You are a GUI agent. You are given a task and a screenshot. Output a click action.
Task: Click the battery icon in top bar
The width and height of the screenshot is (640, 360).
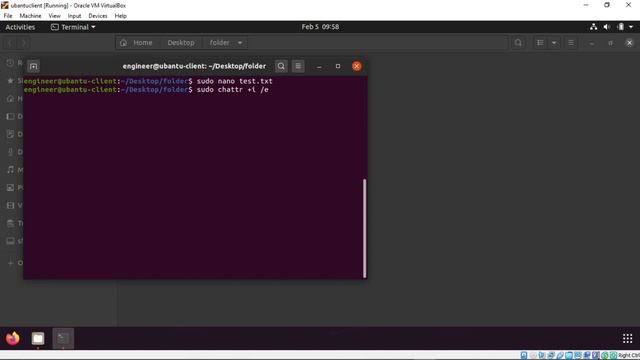(620, 27)
